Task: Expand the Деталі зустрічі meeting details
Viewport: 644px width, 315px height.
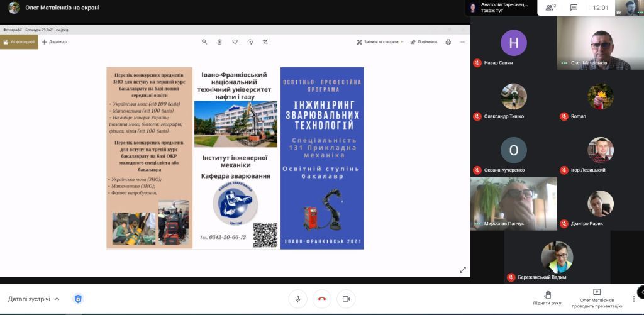Action: click(x=34, y=299)
